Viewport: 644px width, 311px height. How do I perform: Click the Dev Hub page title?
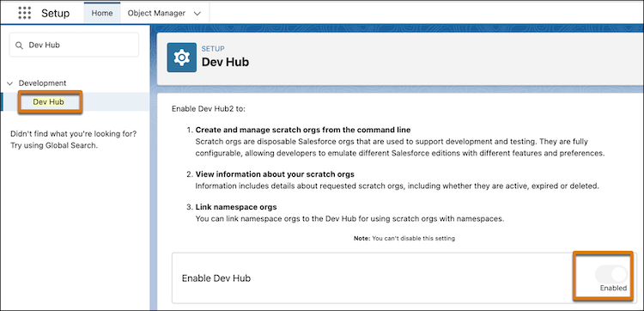coord(225,62)
